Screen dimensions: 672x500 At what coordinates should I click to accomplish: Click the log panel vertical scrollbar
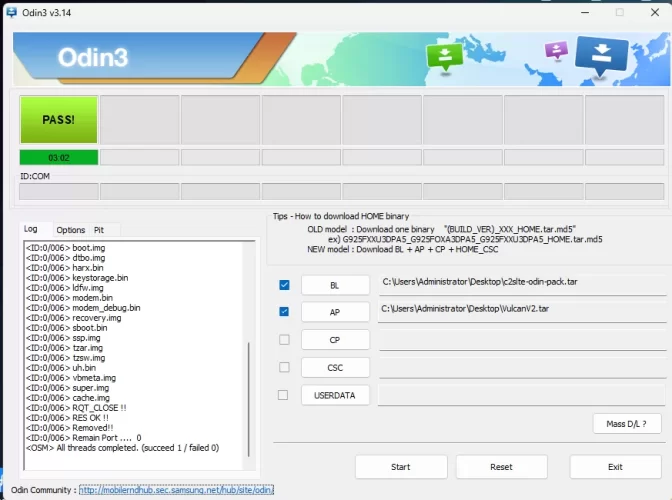point(249,390)
